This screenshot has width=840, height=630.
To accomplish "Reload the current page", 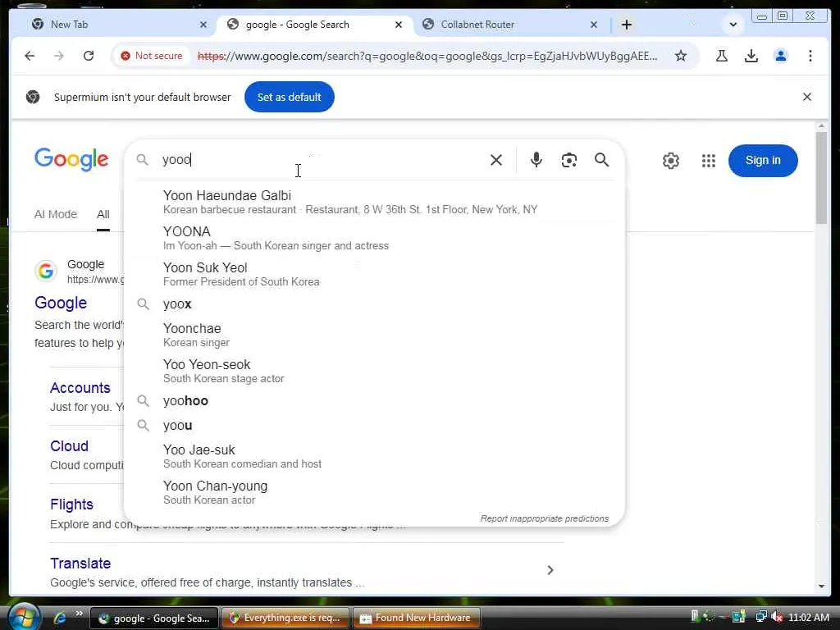I will pyautogui.click(x=89, y=56).
